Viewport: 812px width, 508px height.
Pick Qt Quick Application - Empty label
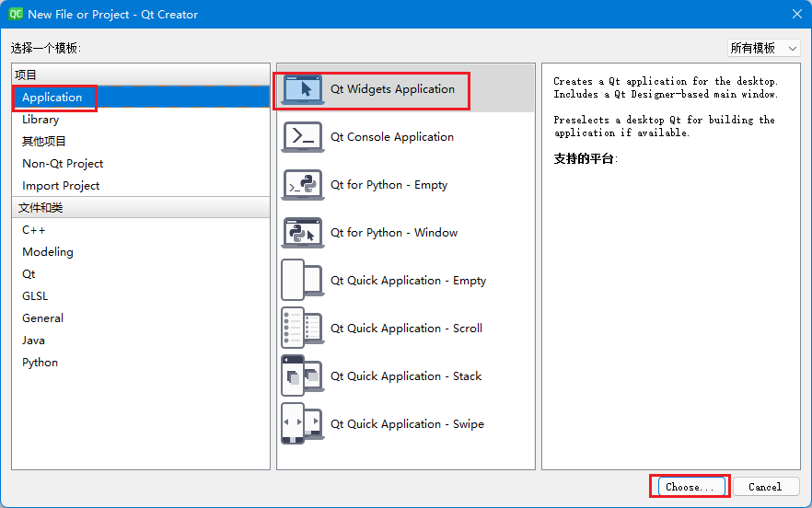(x=408, y=280)
